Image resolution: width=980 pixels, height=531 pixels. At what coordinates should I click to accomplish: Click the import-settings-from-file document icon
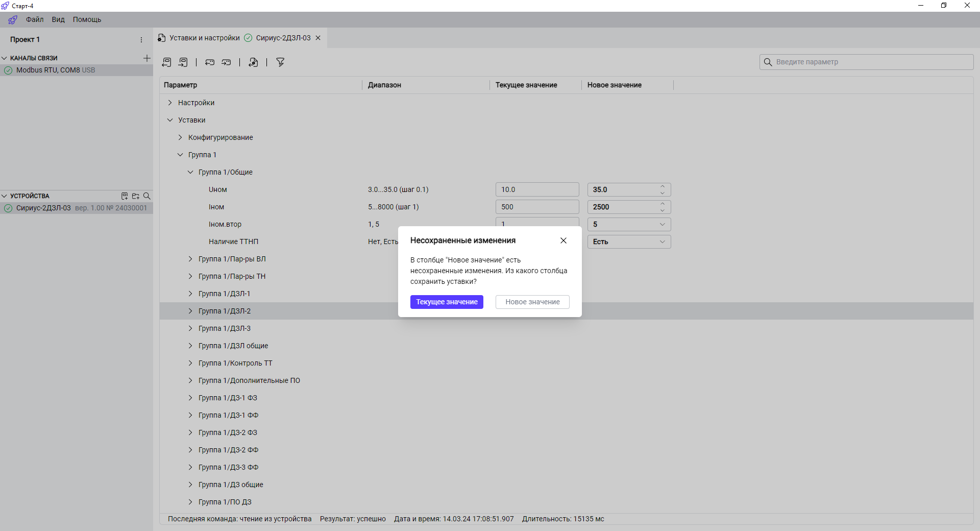pos(253,62)
